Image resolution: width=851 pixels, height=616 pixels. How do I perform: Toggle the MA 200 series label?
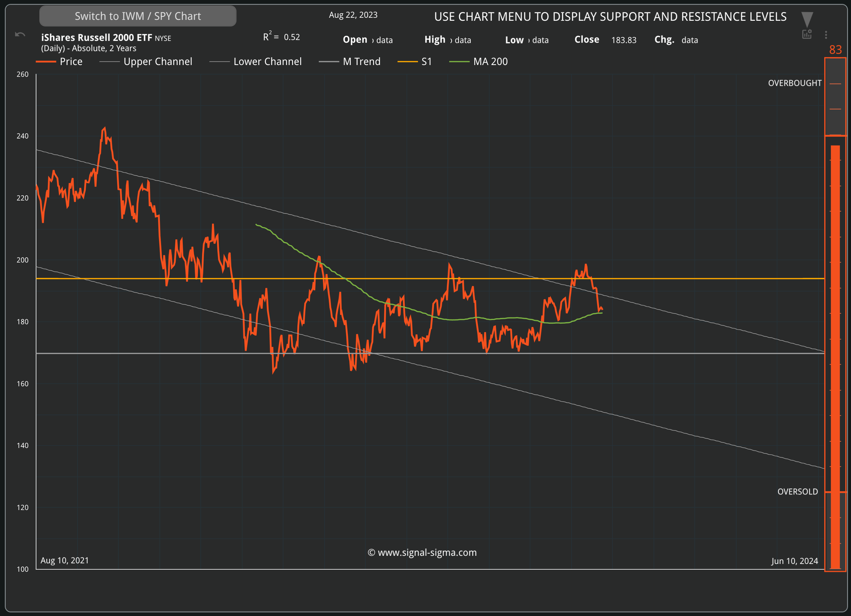coord(490,62)
